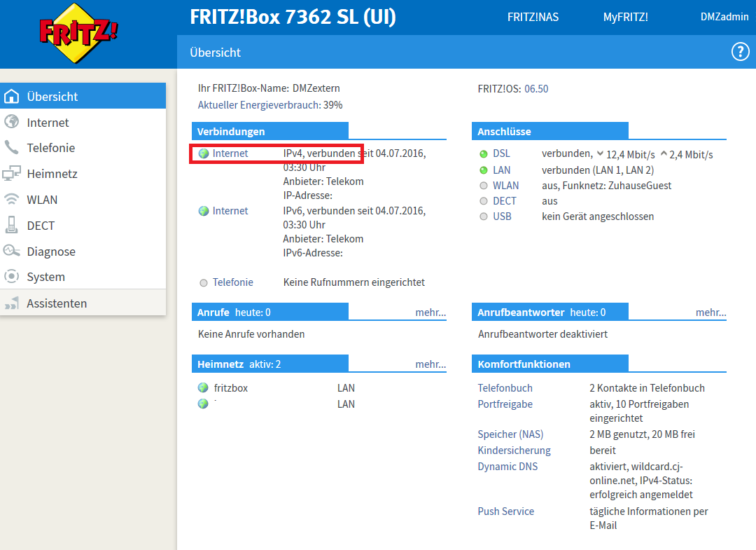Click mehr... next to Anrufbeantworter

tap(710, 312)
